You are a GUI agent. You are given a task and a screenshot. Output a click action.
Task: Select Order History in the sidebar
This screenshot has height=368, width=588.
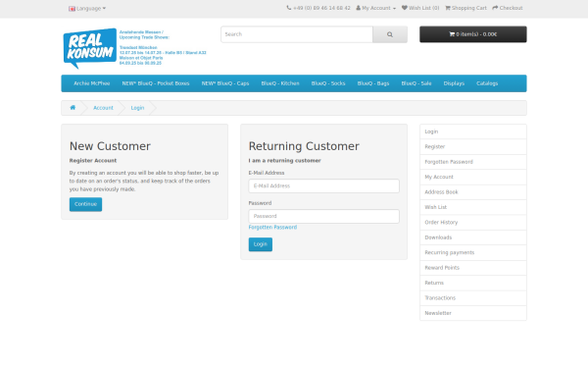(x=473, y=223)
